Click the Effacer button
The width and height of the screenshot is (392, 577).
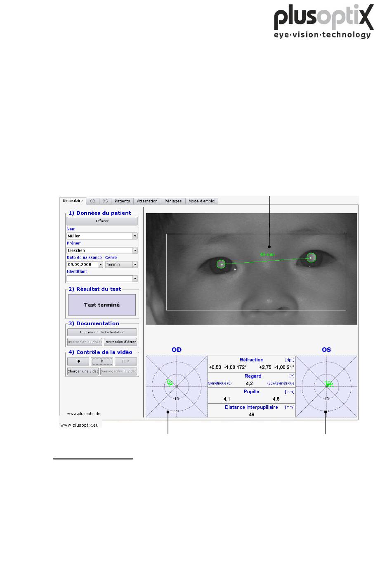[102, 221]
